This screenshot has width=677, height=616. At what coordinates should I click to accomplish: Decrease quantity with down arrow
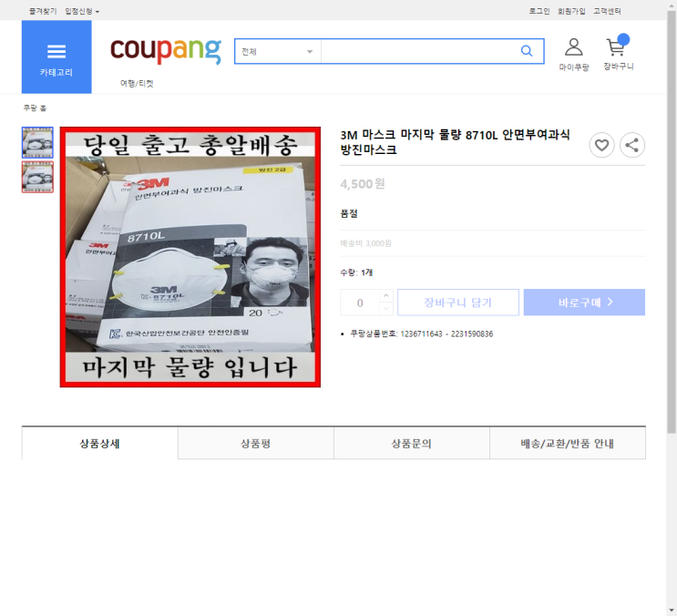[386, 309]
